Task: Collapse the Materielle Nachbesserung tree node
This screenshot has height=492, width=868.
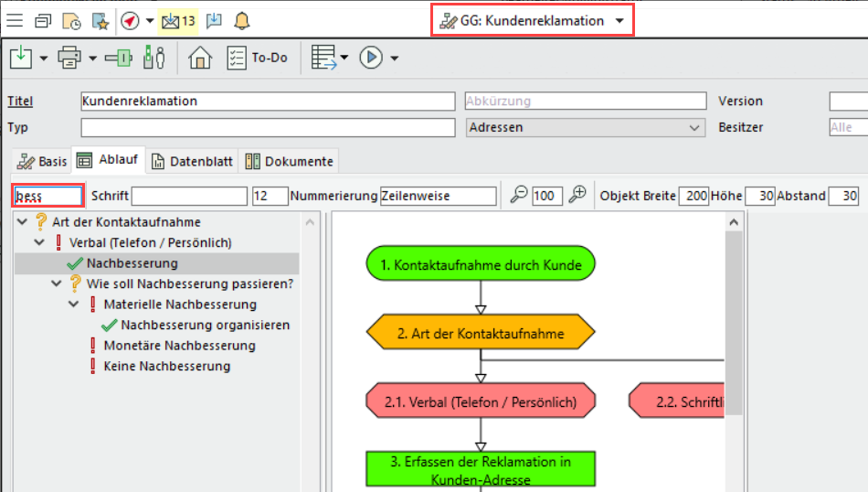Action: tap(74, 305)
